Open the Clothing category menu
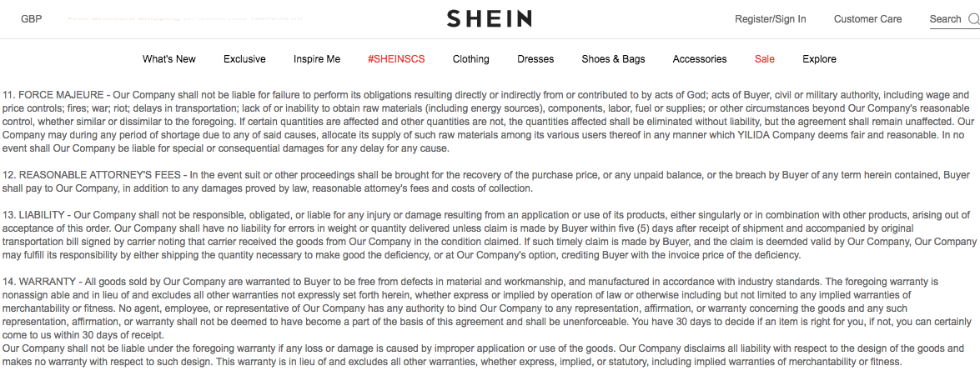The width and height of the screenshot is (980, 381). 471,59
